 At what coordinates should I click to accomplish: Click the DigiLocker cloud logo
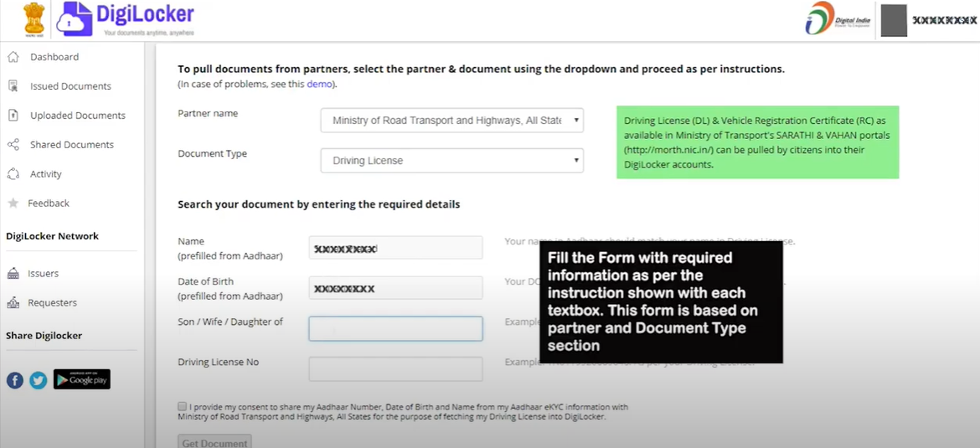coord(75,18)
